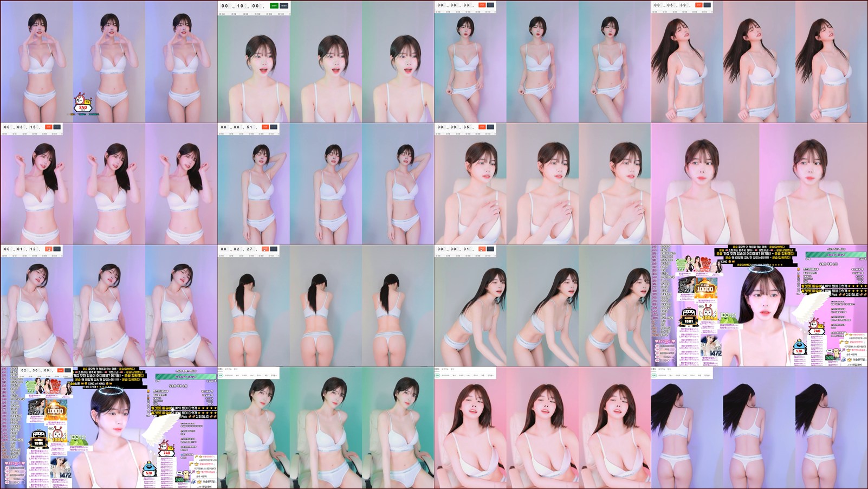This screenshot has width=868, height=489.
Task: Click red stop button on 00:03:15 timer
Action: 48,127
